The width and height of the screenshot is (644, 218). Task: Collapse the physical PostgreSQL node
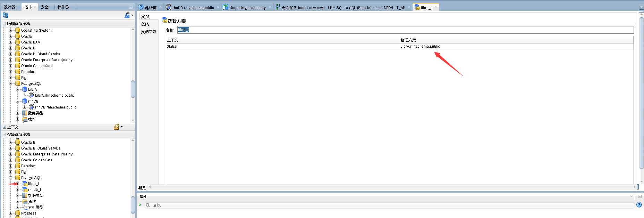[10, 83]
